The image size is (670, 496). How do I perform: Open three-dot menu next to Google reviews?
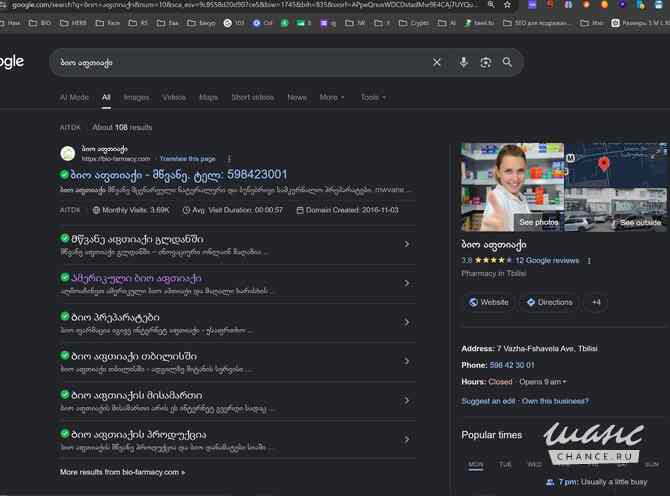589,261
